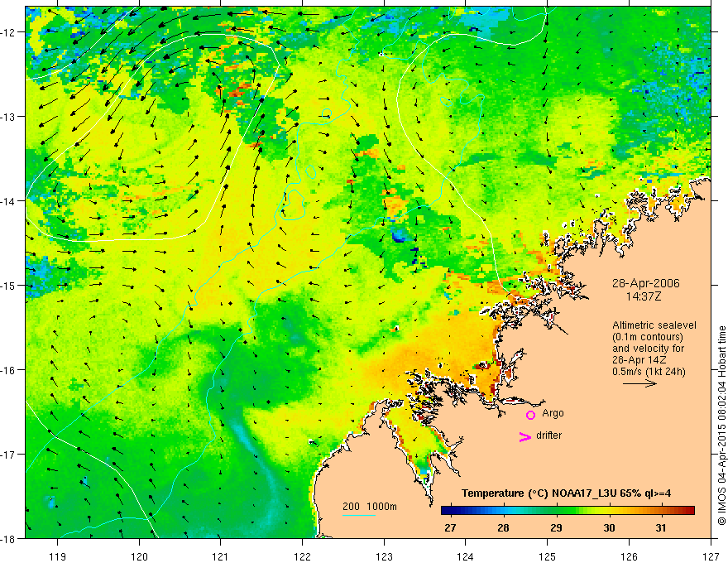Click the longitude axis label 124
Image resolution: width=728 pixels, height=563 pixels.
click(466, 556)
